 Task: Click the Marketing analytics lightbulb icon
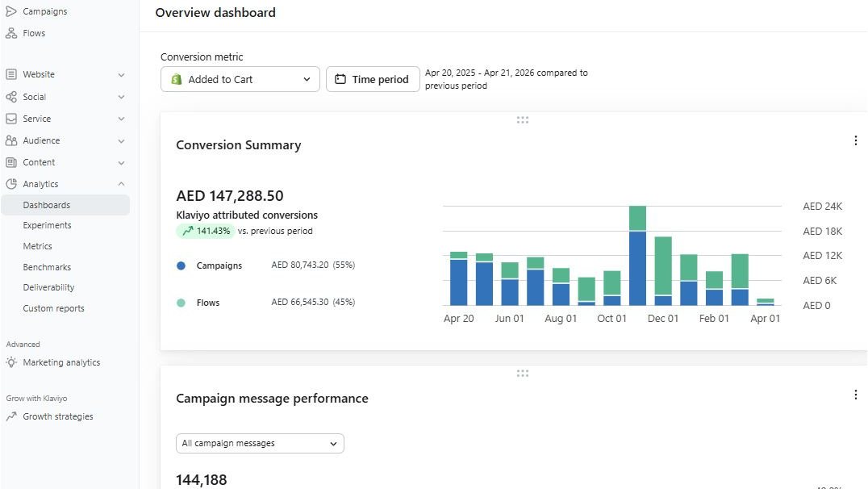[11, 362]
